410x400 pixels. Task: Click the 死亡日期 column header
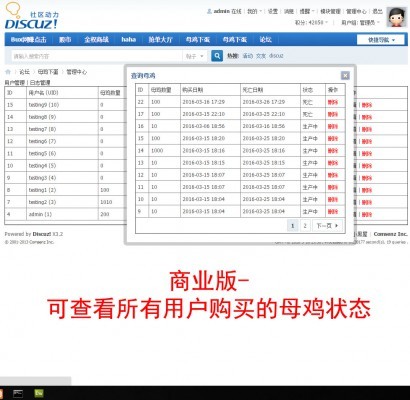252,90
